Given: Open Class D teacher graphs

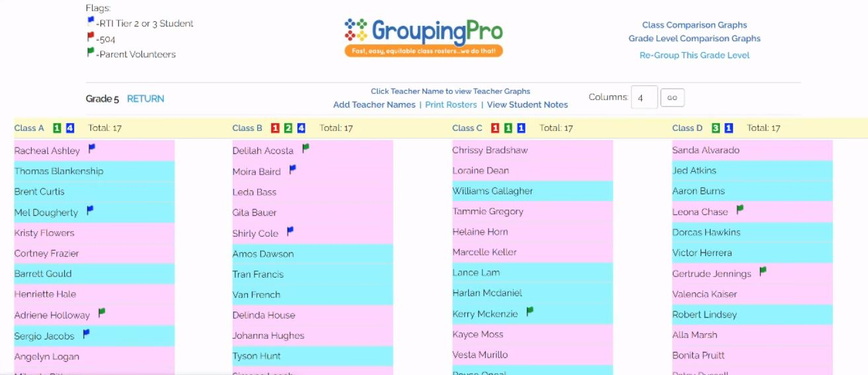Looking at the screenshot, I should (688, 128).
